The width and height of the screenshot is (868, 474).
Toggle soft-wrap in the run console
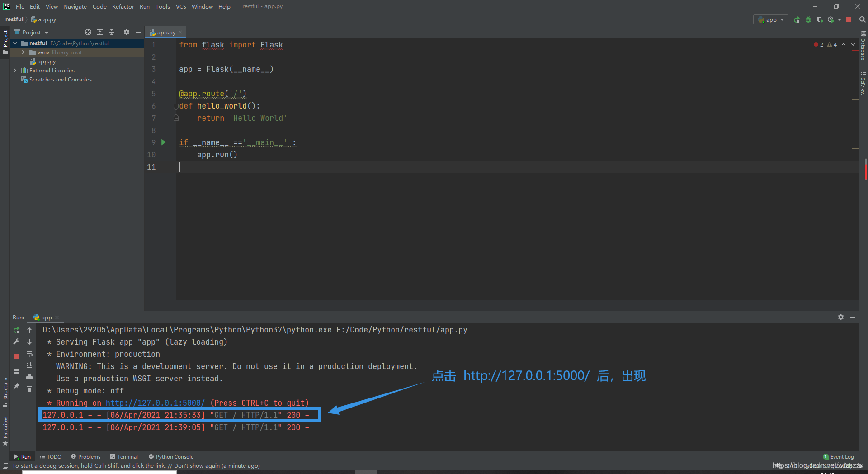[x=29, y=354]
